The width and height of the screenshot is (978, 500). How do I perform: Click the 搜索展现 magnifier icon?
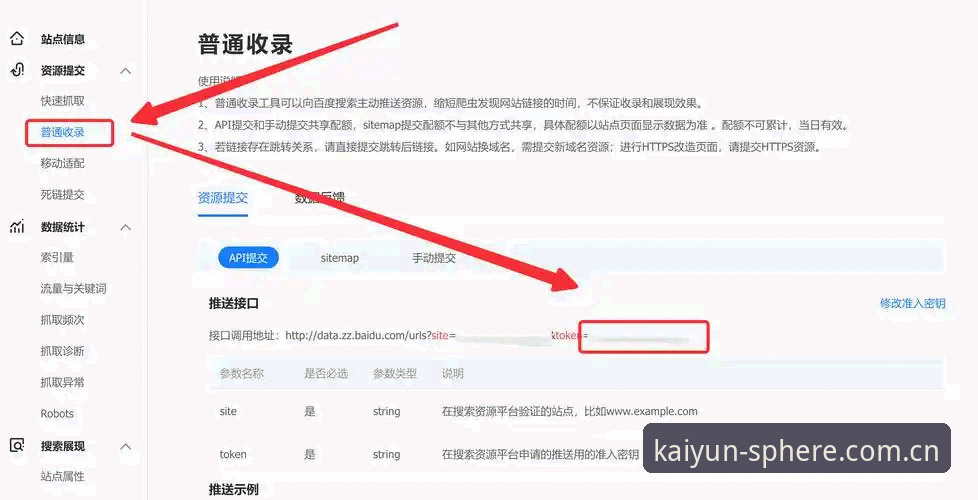[17, 446]
